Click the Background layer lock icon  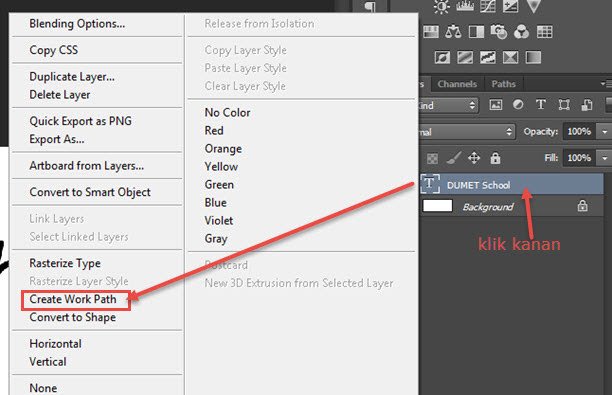pos(582,206)
